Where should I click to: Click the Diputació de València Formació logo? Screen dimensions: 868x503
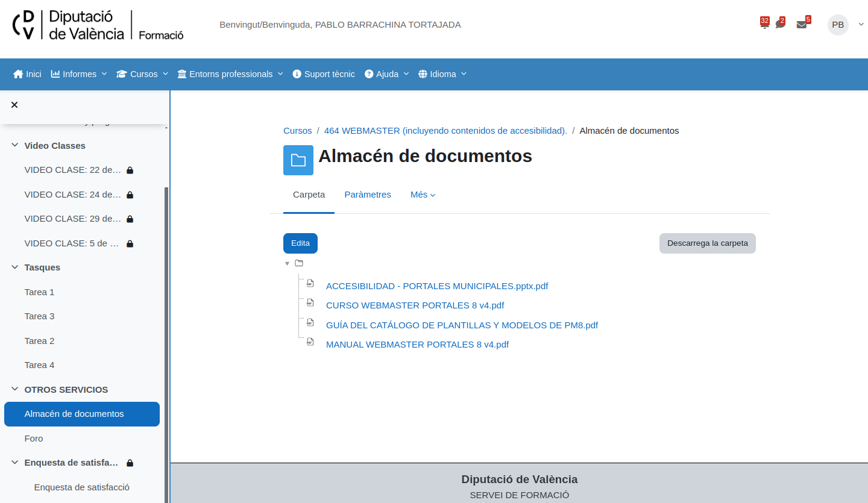click(98, 25)
